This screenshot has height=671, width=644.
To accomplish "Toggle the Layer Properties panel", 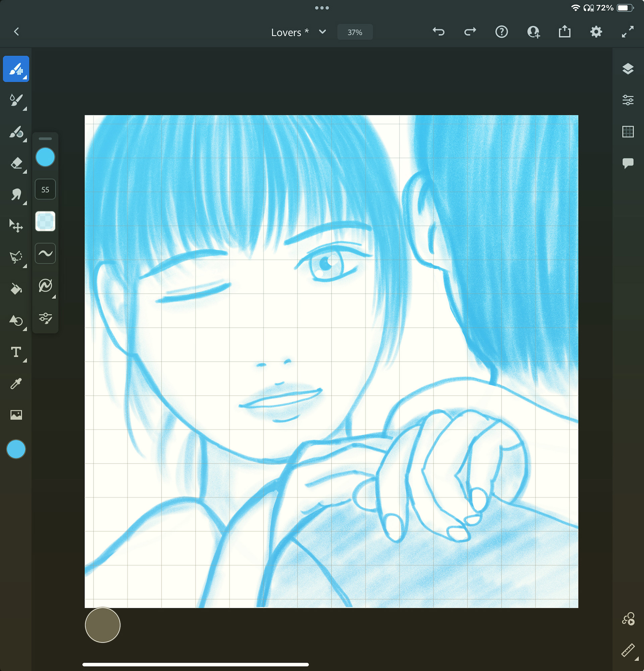I will (628, 100).
